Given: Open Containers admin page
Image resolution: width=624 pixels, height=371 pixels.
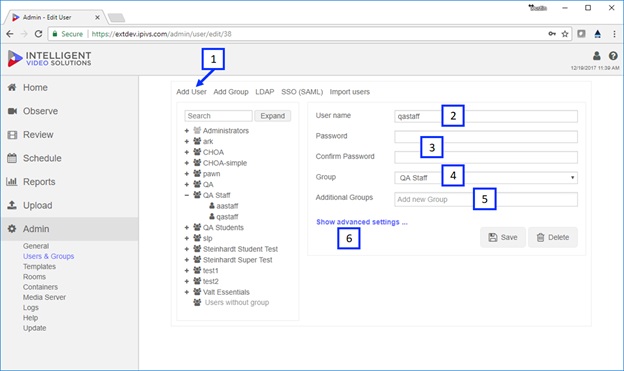Looking at the screenshot, I should 40,287.
